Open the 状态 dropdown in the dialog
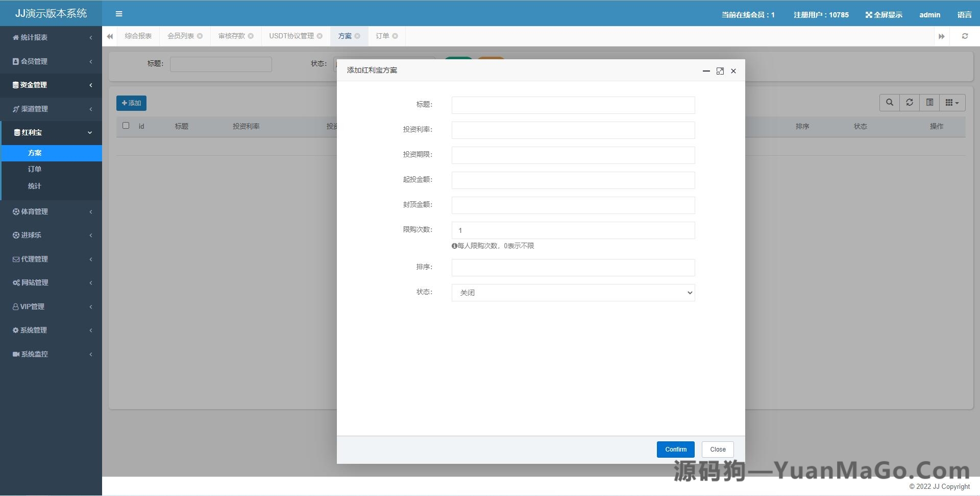Viewport: 980px width, 496px height. 573,292
